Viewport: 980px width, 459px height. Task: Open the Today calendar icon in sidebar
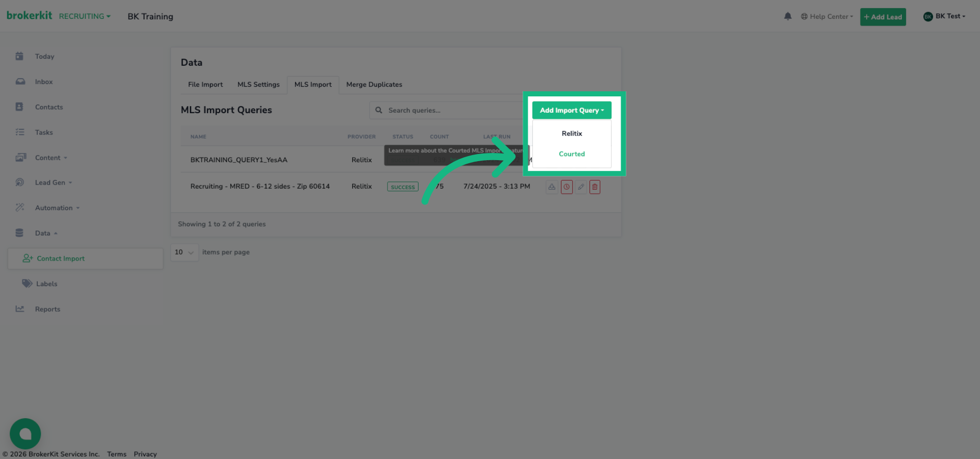click(x=19, y=56)
